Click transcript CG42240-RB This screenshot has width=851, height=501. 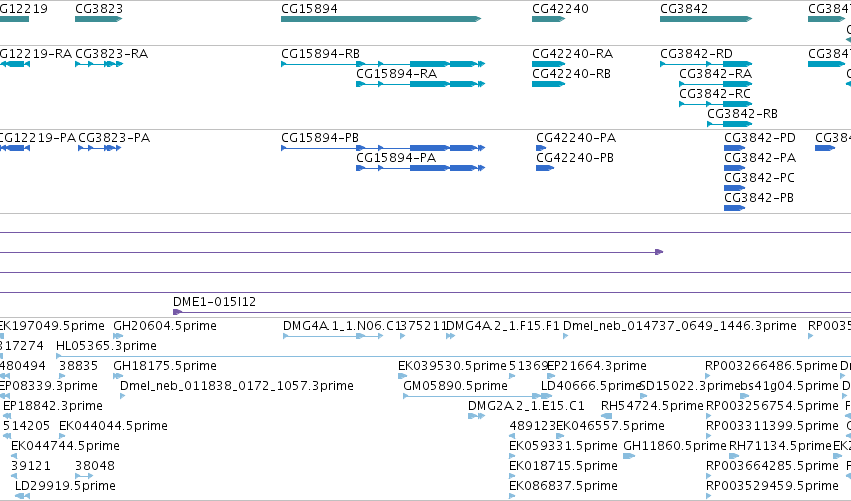[571, 74]
